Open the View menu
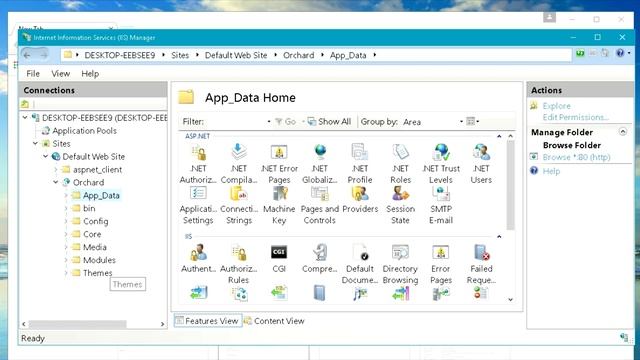 60,73
